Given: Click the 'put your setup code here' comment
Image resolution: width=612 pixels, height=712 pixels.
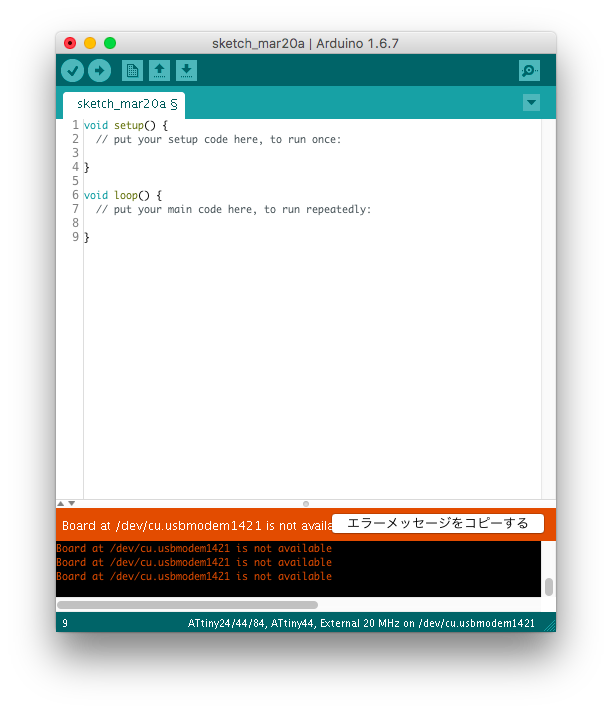Looking at the screenshot, I should click(x=218, y=139).
